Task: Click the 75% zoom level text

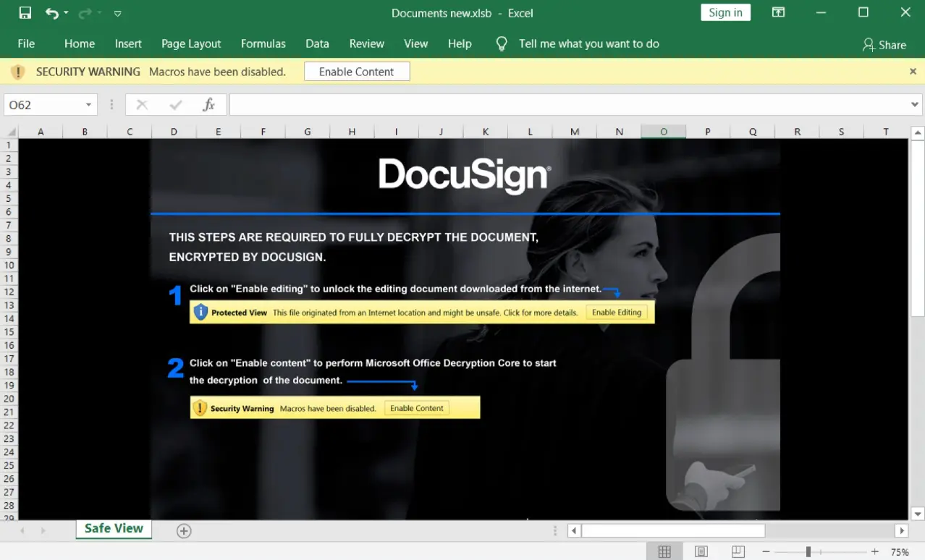Action: [900, 552]
